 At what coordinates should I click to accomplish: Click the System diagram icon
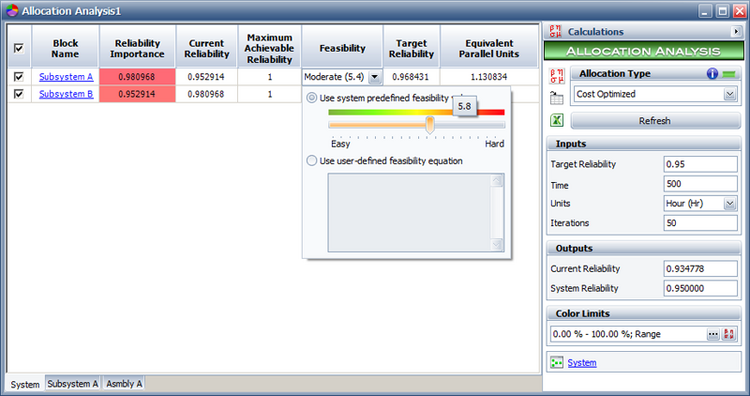coord(556,363)
